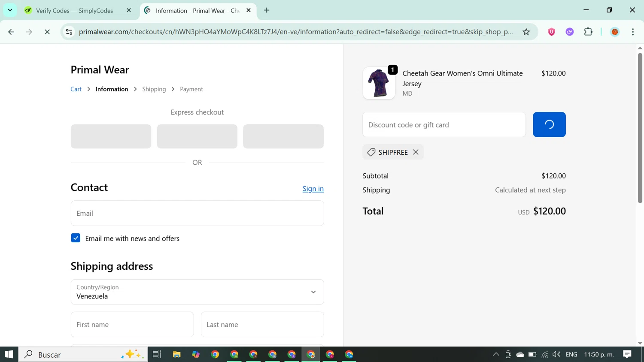Click the Meet Now tray icon

point(508,354)
